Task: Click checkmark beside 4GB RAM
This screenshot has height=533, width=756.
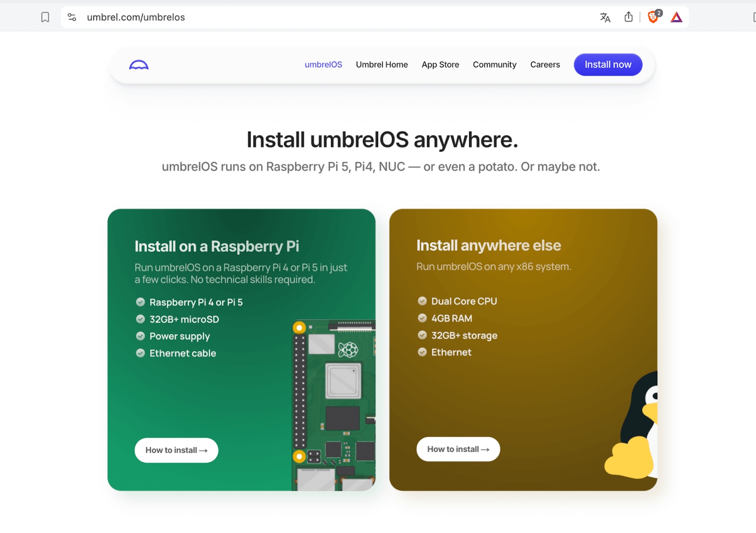Action: point(422,318)
